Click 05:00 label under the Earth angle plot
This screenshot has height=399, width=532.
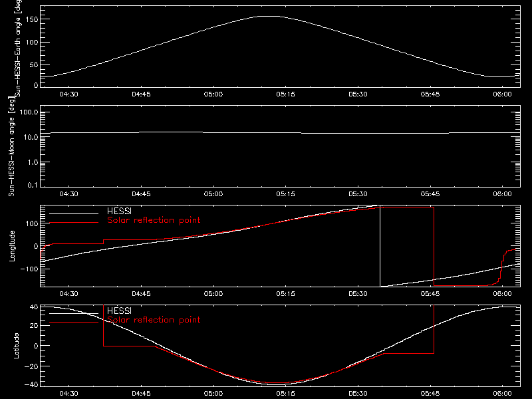click(x=213, y=94)
